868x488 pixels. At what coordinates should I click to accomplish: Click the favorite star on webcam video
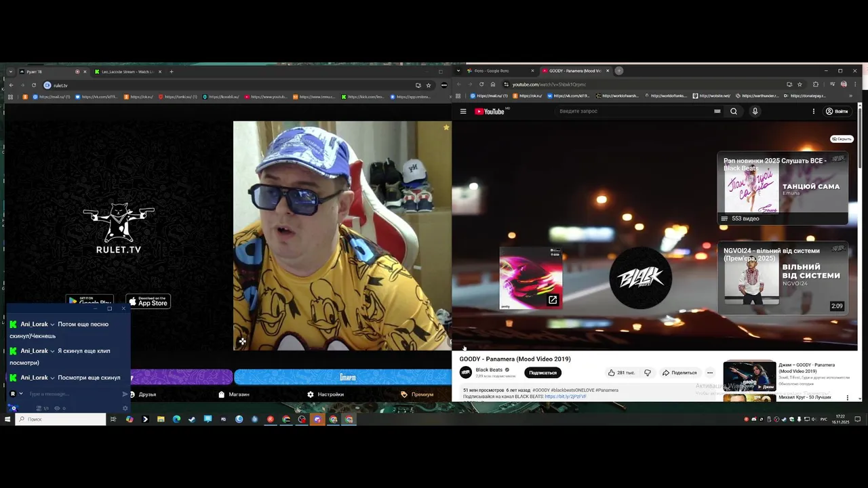click(x=446, y=127)
